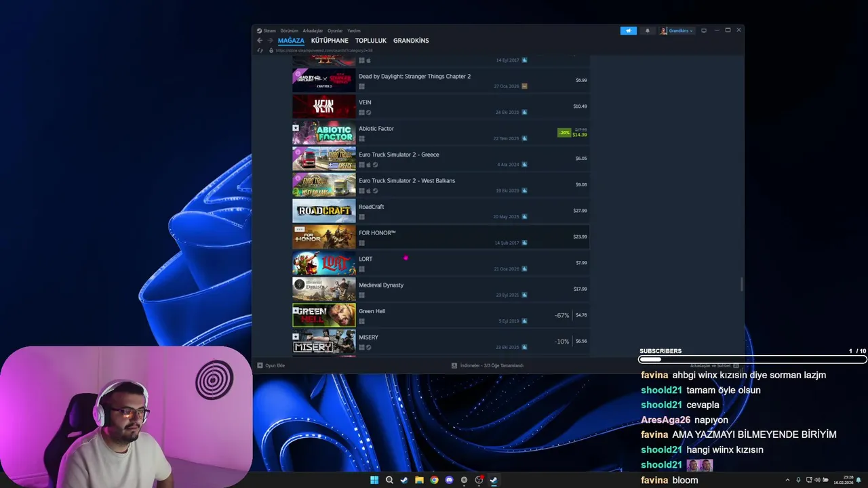Click the Abiotic Factor thumbnail
This screenshot has height=488, width=868.
click(323, 133)
